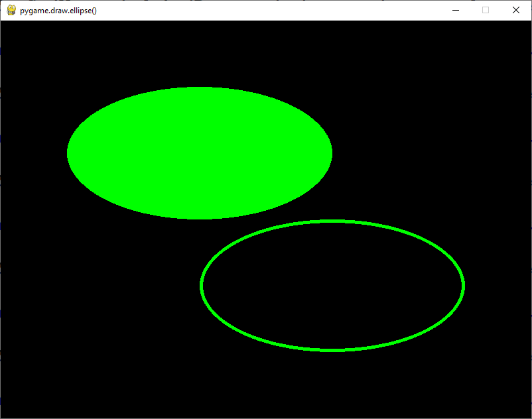The height and width of the screenshot is (419, 532).
Task: Close the pygame.draw.ellipse() window
Action: pyautogui.click(x=516, y=10)
